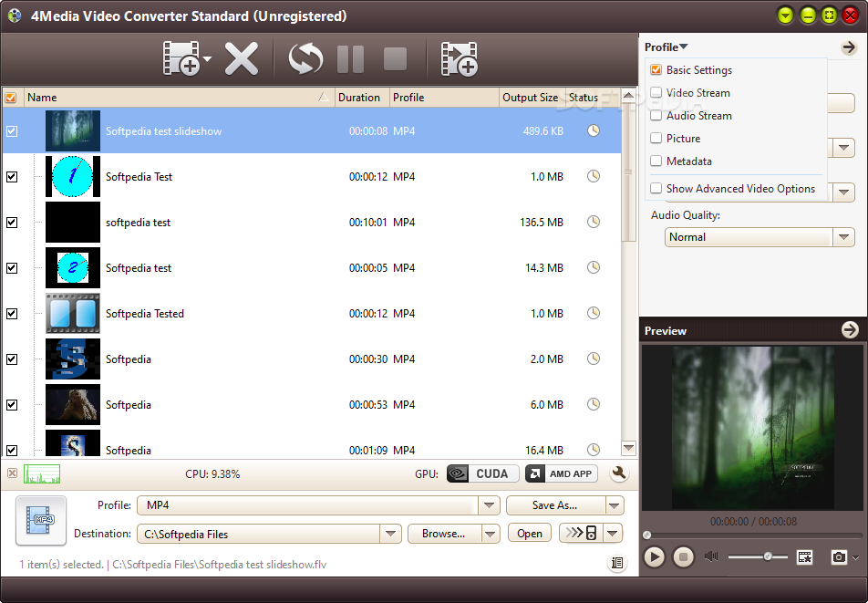Click the Add File toolbar icon
This screenshot has height=603, width=868.
click(181, 57)
